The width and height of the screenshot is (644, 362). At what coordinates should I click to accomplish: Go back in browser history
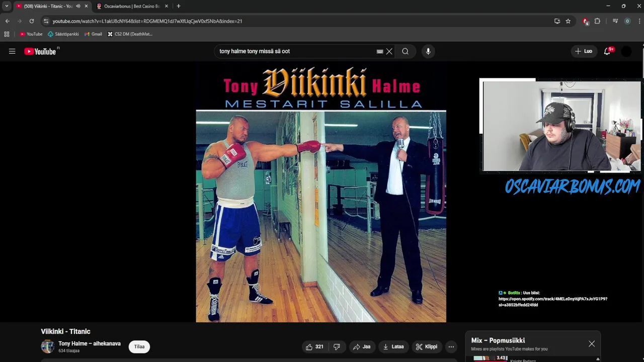(7, 21)
